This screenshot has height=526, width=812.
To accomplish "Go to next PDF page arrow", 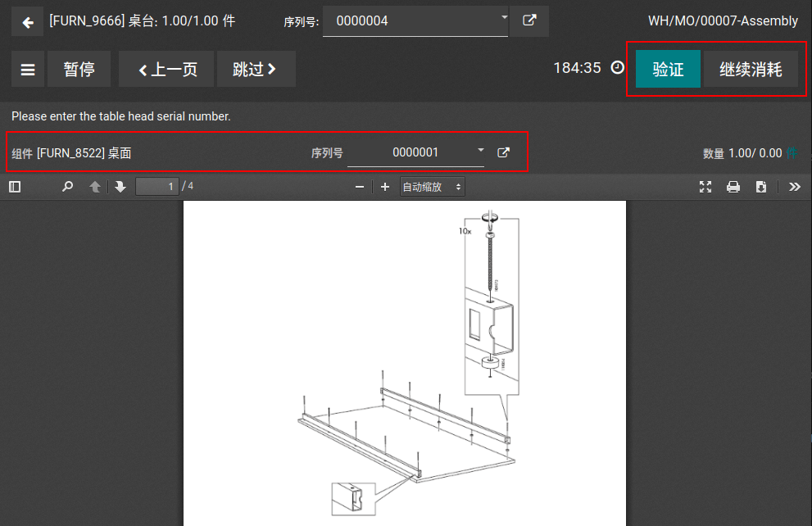I will pyautogui.click(x=120, y=187).
